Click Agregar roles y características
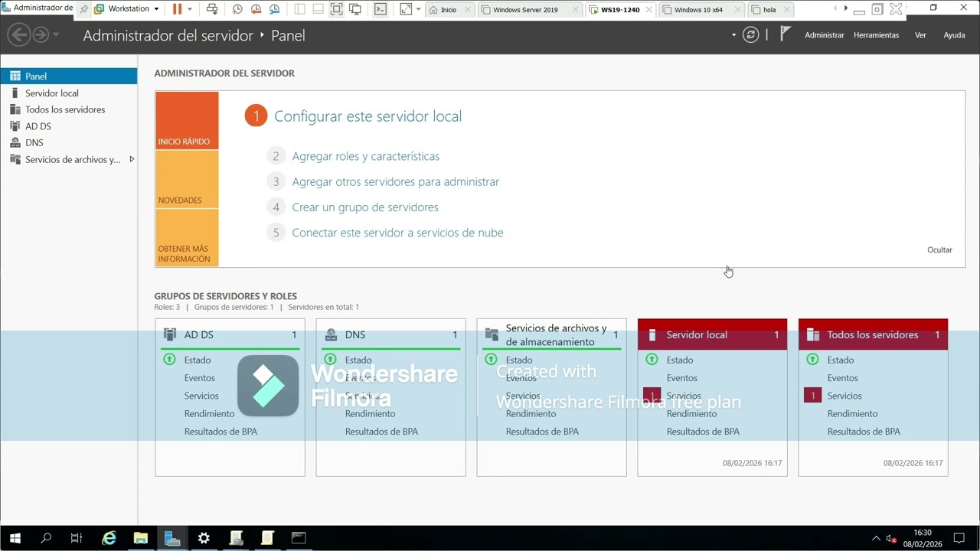Viewport: 980px width, 551px height. [365, 156]
